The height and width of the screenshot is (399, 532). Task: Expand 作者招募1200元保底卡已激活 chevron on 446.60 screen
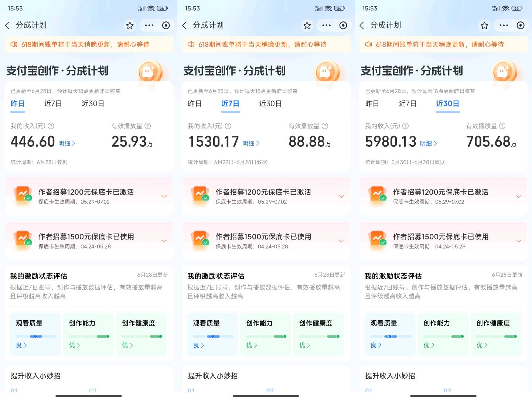point(164,197)
